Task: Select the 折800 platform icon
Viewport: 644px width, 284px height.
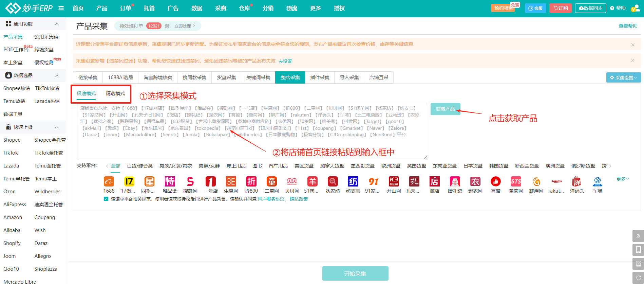Action: [251, 182]
